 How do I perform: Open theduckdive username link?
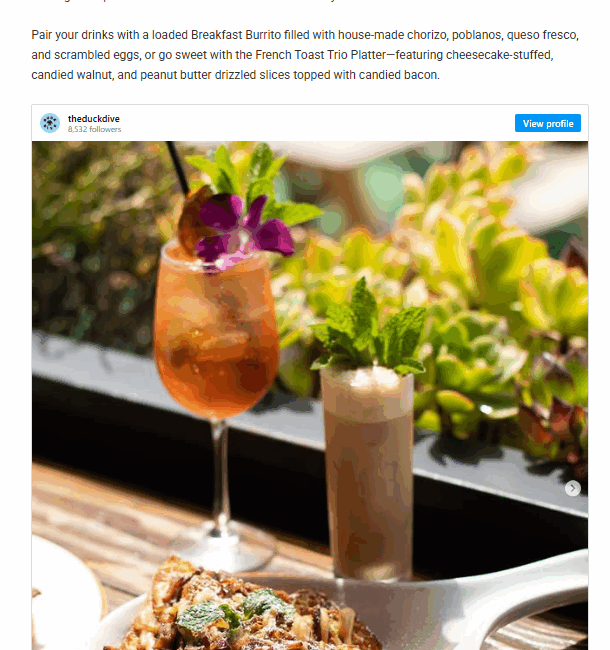coord(94,119)
